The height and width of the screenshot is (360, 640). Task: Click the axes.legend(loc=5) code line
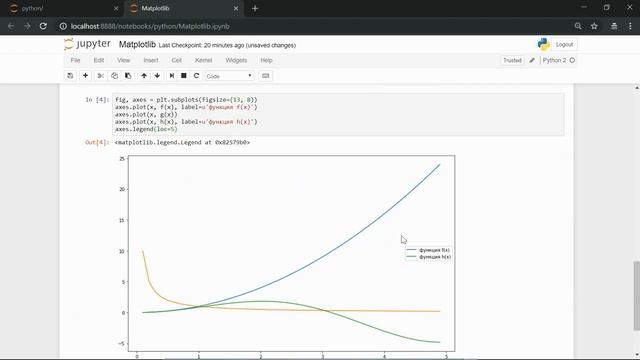tap(146, 129)
